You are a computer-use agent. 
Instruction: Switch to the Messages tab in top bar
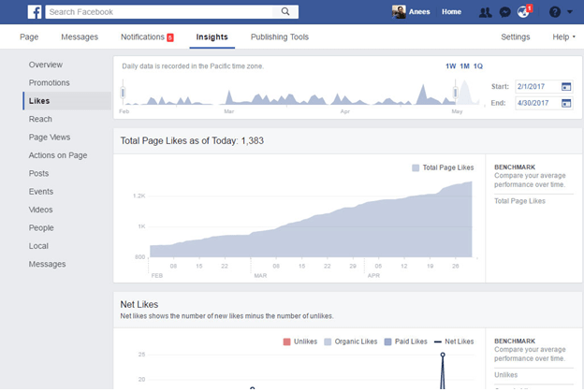(x=80, y=36)
